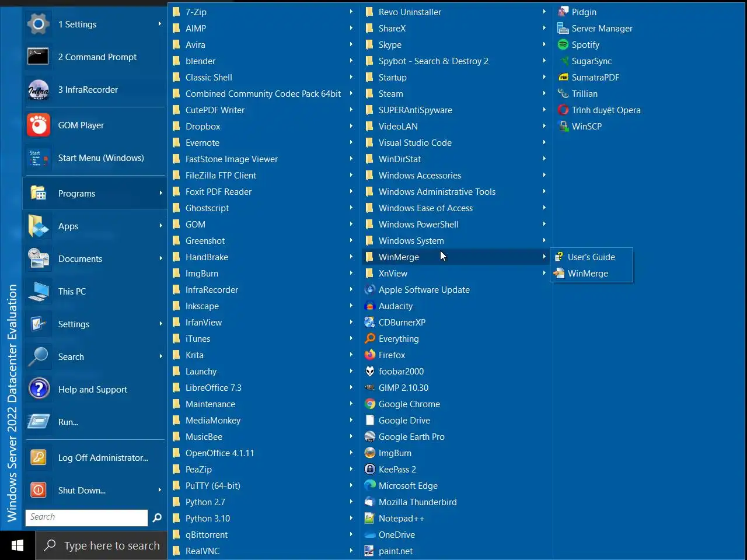This screenshot has height=560, width=747.
Task: Click the taskbar Type here to search box
Action: [102, 545]
